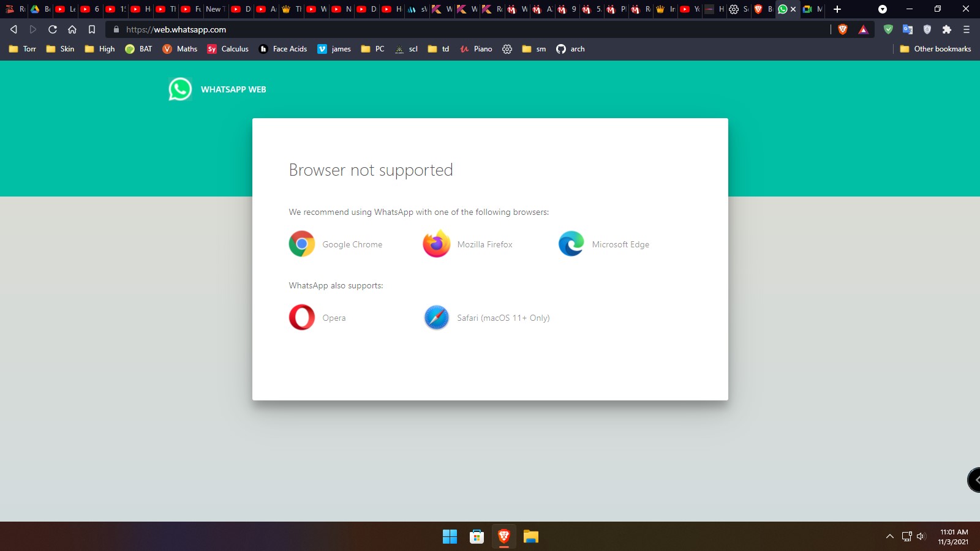Image resolution: width=980 pixels, height=551 pixels.
Task: Reload the page
Action: [53, 29]
